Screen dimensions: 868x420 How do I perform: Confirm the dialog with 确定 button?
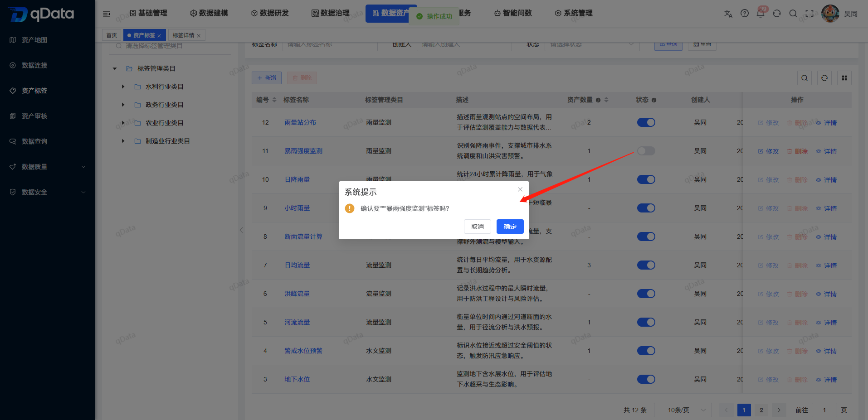[510, 227]
